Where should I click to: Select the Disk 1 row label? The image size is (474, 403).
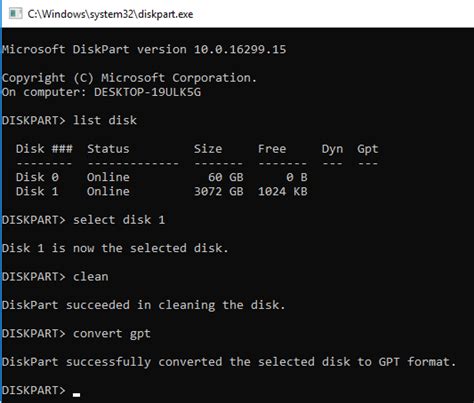37,191
